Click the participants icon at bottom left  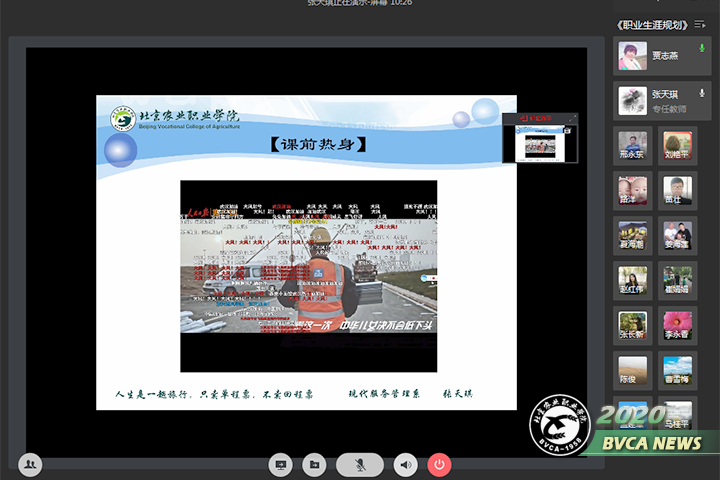[30, 464]
